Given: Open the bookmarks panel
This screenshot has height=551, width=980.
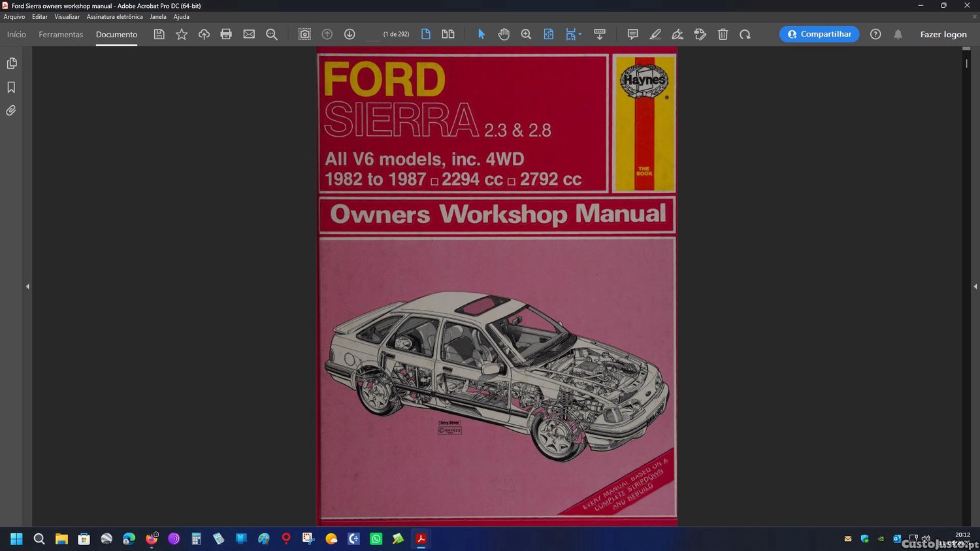Looking at the screenshot, I should click(11, 87).
